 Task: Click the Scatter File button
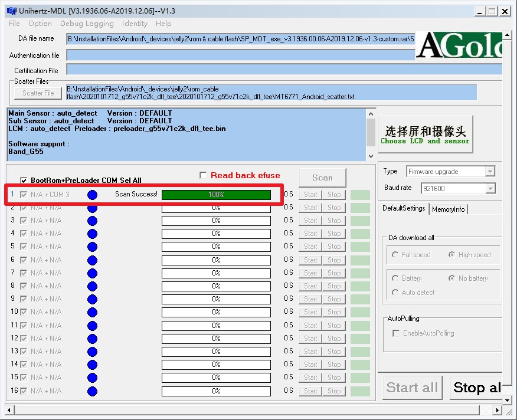38,93
